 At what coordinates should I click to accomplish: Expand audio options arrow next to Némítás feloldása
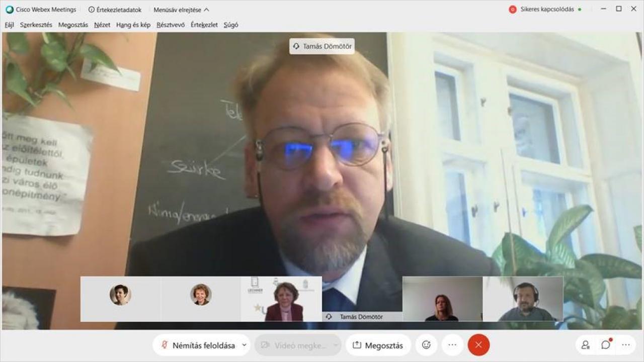click(x=245, y=345)
